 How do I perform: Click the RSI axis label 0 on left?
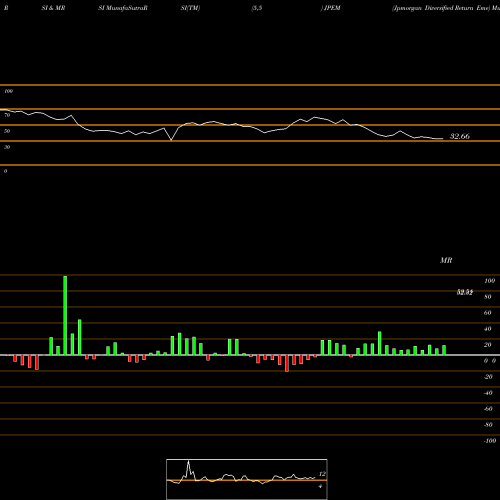[5, 171]
